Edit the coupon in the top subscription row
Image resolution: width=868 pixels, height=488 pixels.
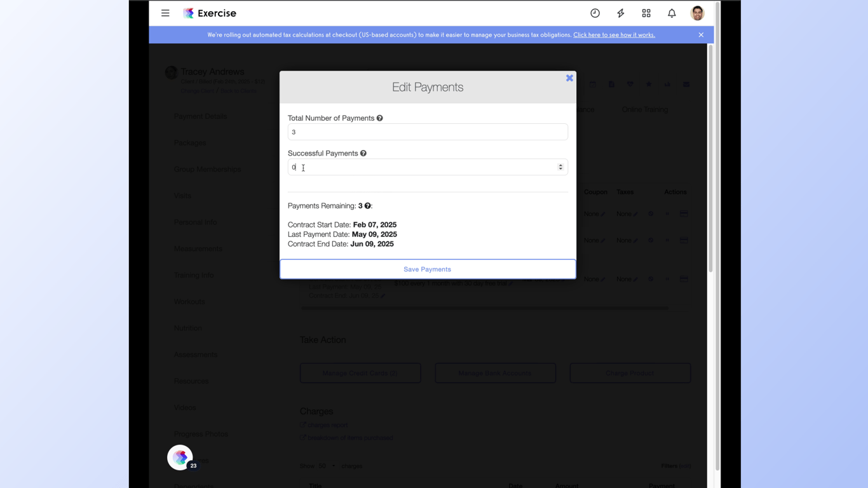pyautogui.click(x=603, y=214)
